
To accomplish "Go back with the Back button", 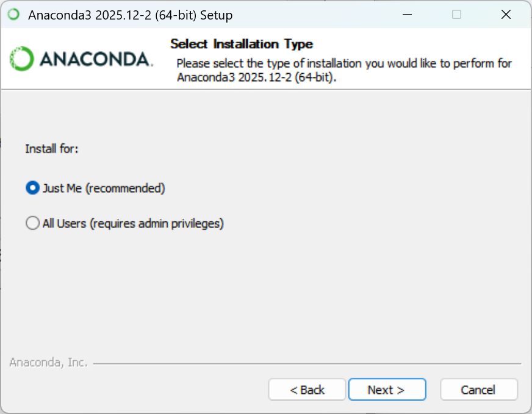I will tap(307, 390).
